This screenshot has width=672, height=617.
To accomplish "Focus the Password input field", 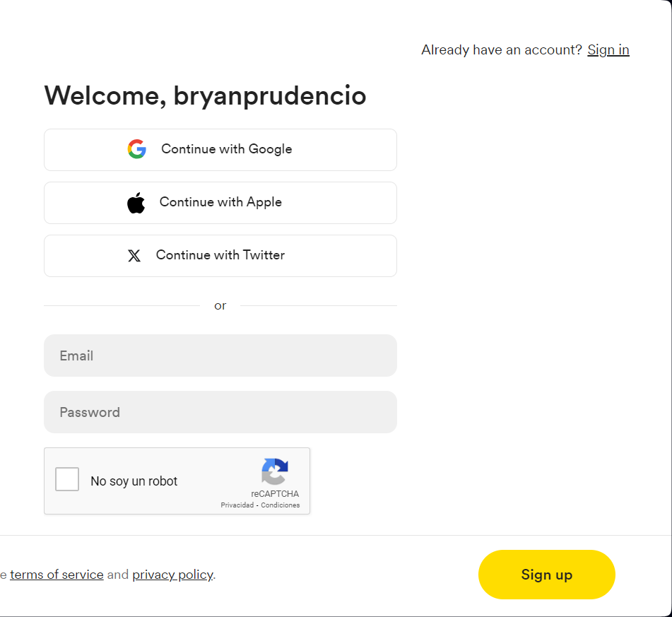I will point(220,412).
